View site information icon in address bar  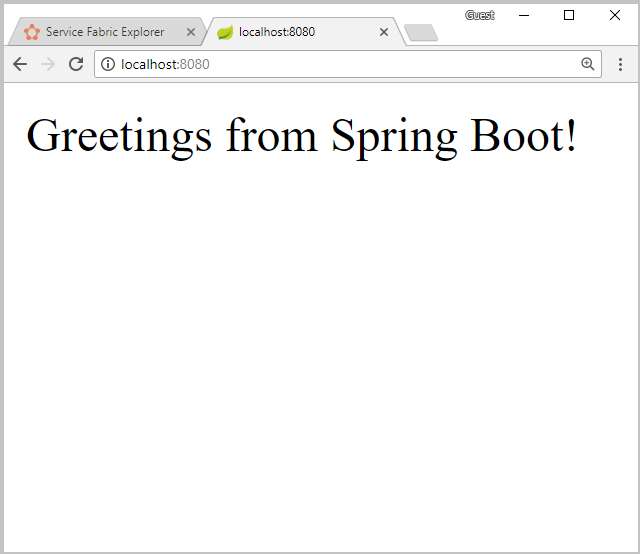(108, 64)
